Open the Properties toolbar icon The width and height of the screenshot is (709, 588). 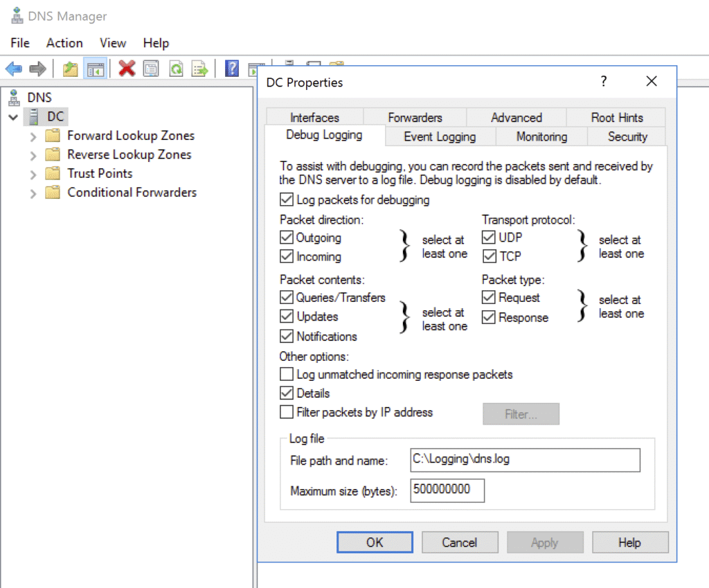pos(151,69)
